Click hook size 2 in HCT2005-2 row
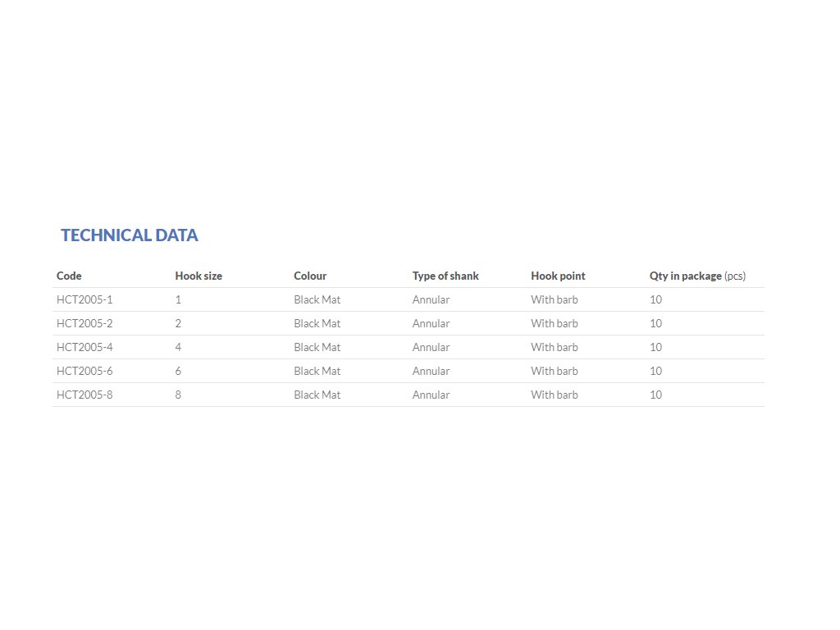Screen dimensions: 840x630 [178, 323]
